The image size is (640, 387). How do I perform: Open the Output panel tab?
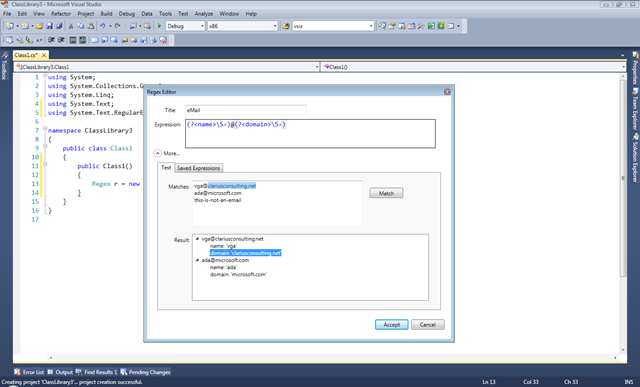tap(60, 372)
